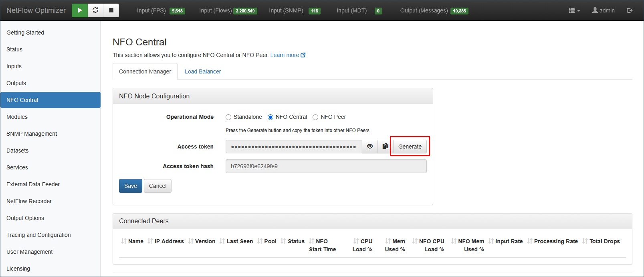Image resolution: width=644 pixels, height=277 pixels.
Task: Click the green Start play button
Action: (x=80, y=10)
